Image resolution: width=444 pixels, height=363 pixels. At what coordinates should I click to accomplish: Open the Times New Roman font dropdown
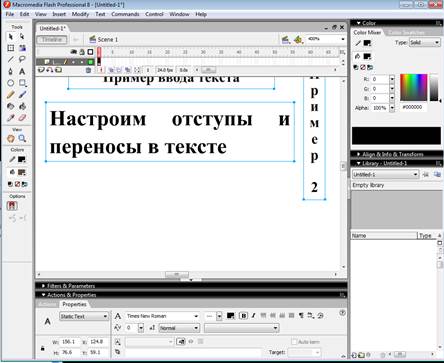[162, 316]
